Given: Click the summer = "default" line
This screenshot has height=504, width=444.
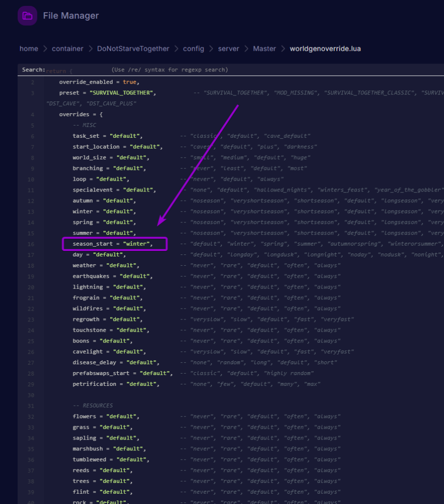Looking at the screenshot, I should [104, 233].
